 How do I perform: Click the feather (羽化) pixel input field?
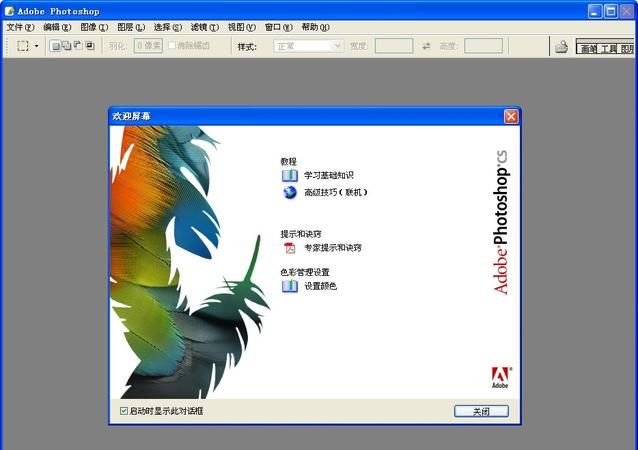point(148,46)
